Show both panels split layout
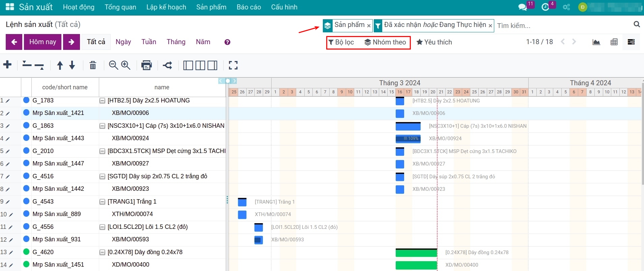Viewport: 644px width, 271px height. (200, 65)
